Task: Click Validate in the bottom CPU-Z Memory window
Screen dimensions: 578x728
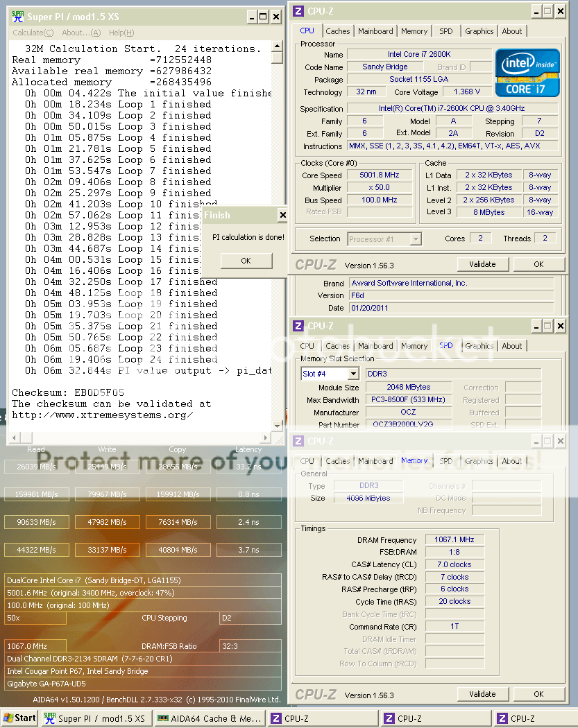Action: click(482, 694)
